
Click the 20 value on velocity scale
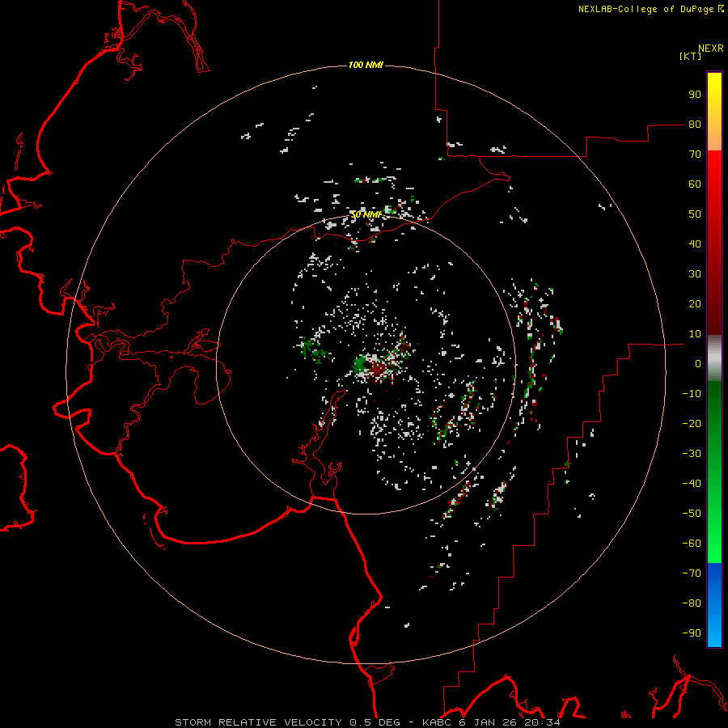(x=695, y=303)
